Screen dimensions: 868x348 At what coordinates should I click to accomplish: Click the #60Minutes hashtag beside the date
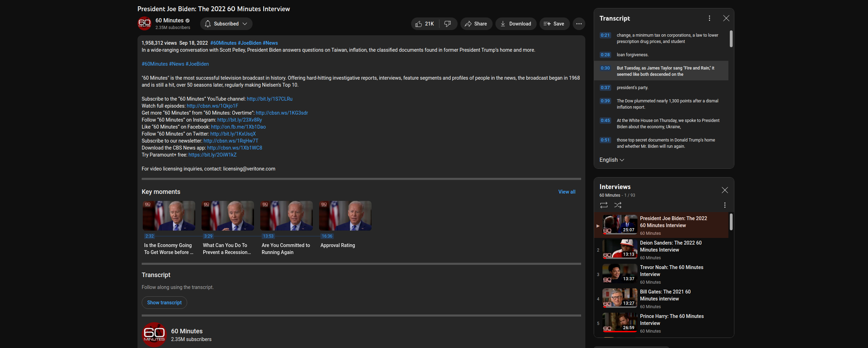(223, 43)
